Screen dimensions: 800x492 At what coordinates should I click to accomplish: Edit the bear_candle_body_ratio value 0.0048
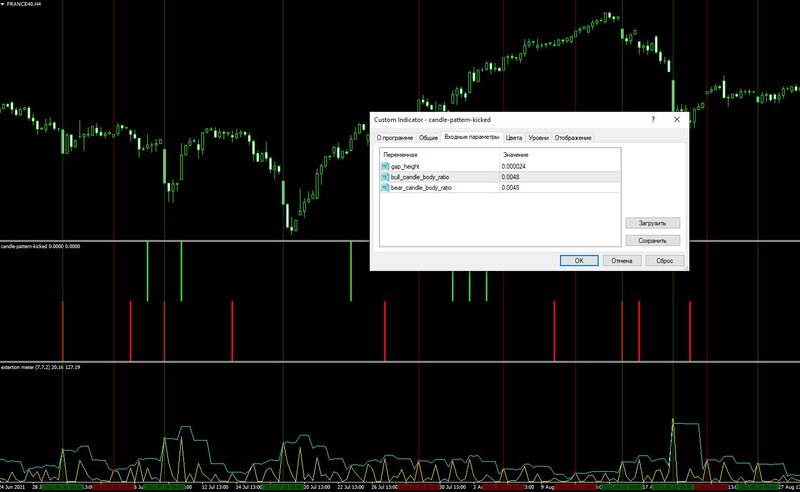pos(560,188)
